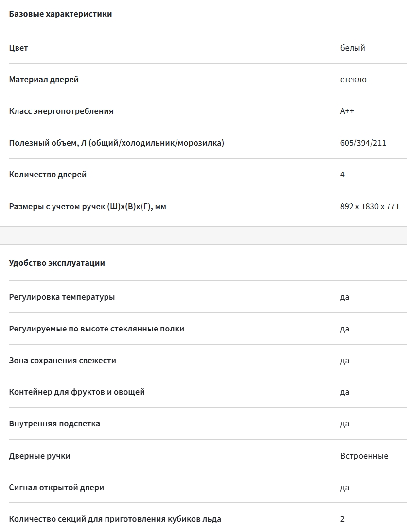Click the Удобство эксплуатации section heading
The width and height of the screenshot is (407, 532).
coord(57,263)
